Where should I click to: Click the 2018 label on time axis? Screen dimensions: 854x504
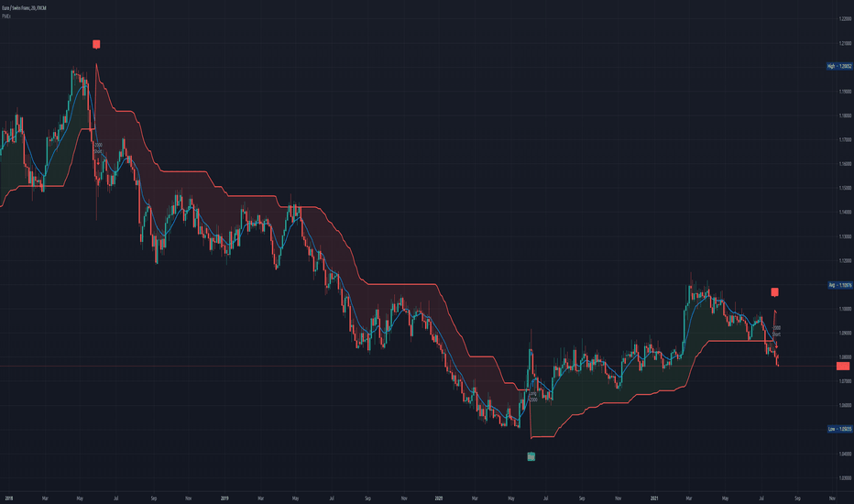pos(9,498)
